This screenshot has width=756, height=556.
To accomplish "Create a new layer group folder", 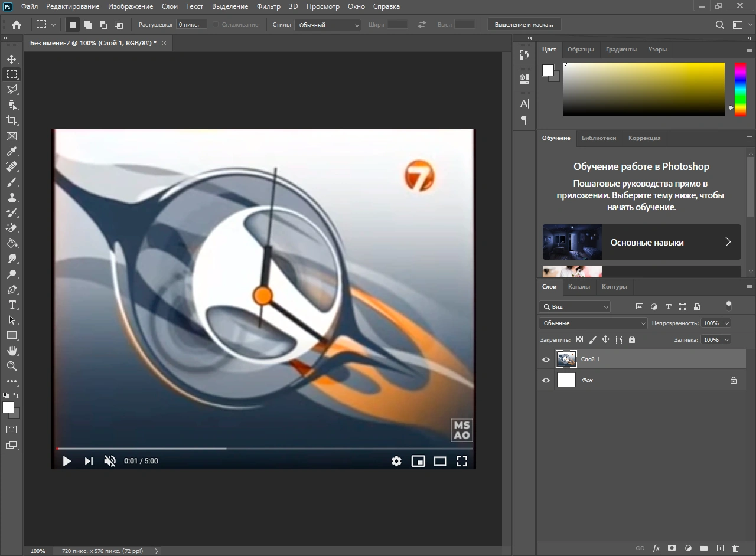I will click(704, 548).
